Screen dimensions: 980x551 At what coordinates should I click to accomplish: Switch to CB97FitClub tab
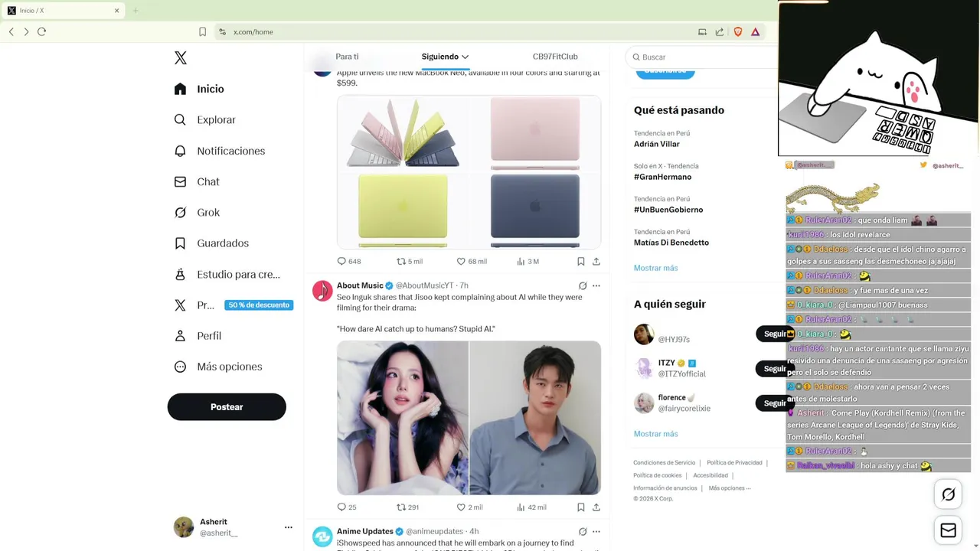[555, 57]
